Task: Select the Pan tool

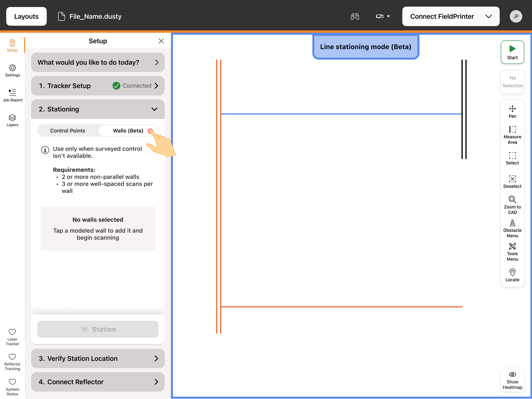Action: coord(512,112)
